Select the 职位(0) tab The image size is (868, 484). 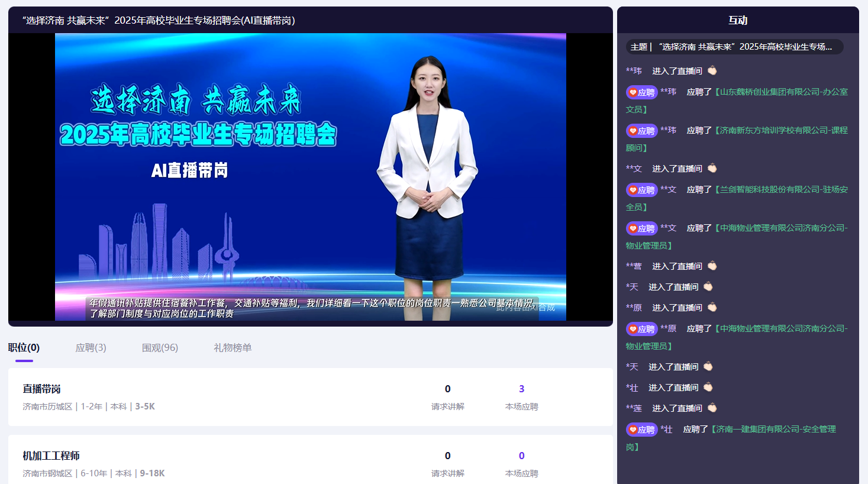tap(24, 347)
